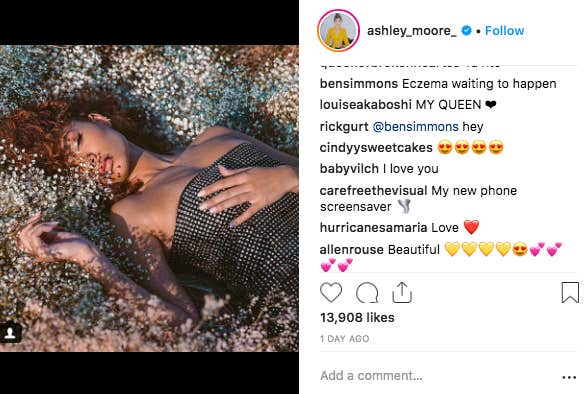
Task: Open comments via the speech bubble icon
Action: pos(367,292)
